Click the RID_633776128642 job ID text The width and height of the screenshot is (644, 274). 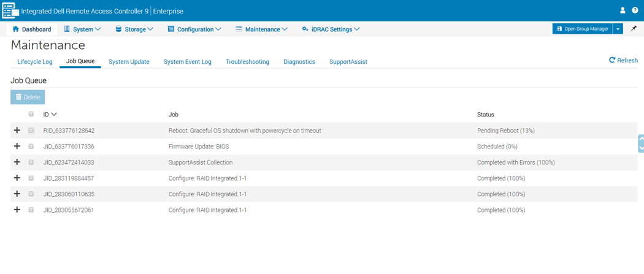pos(69,131)
